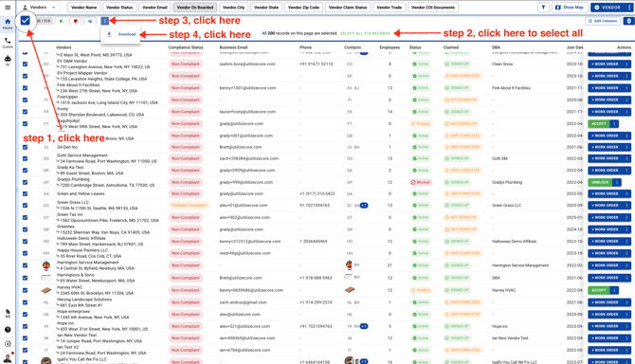Click email zach.andrus@gmail.com
The width and height of the screenshot is (635, 364).
coord(243,302)
